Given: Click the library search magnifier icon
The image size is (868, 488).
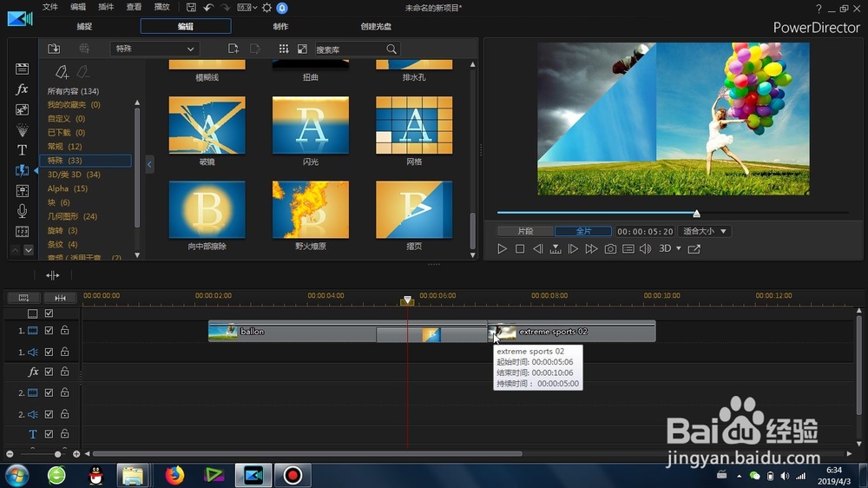Looking at the screenshot, I should click(x=391, y=49).
